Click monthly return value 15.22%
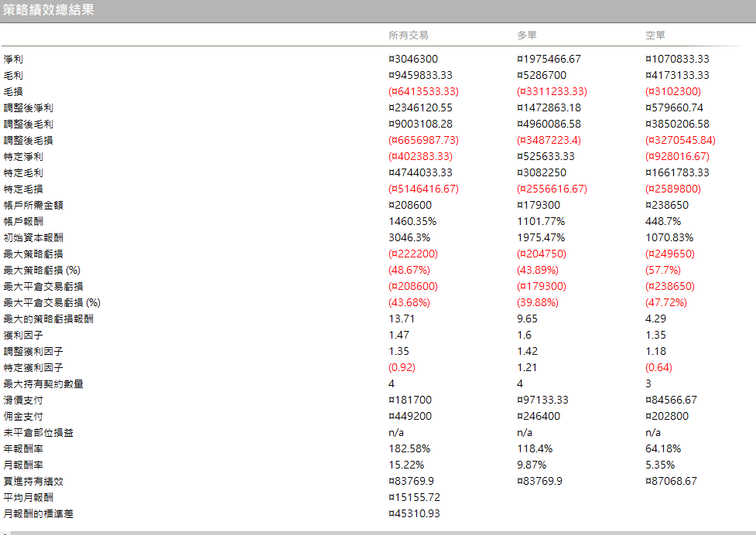The image size is (756, 535). [x=406, y=465]
